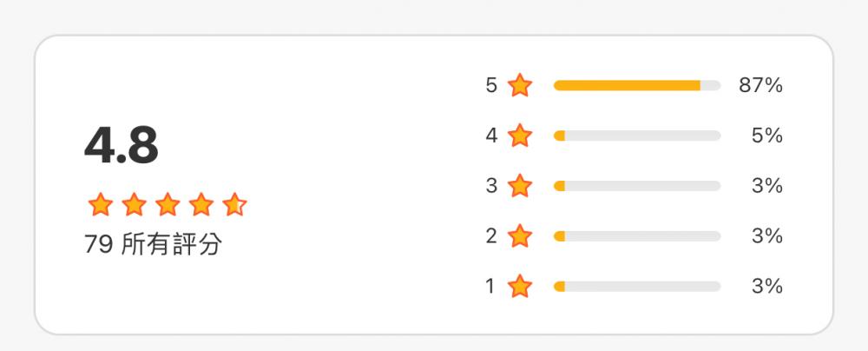868x351 pixels.
Task: Select the 4-star progress bar at 5%
Action: pyautogui.click(x=637, y=136)
